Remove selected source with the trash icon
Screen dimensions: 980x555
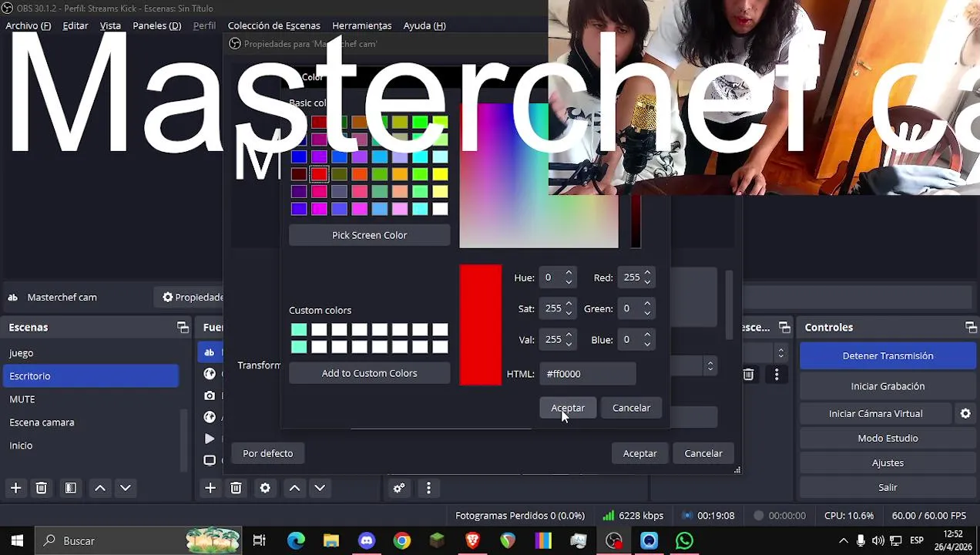(x=236, y=488)
